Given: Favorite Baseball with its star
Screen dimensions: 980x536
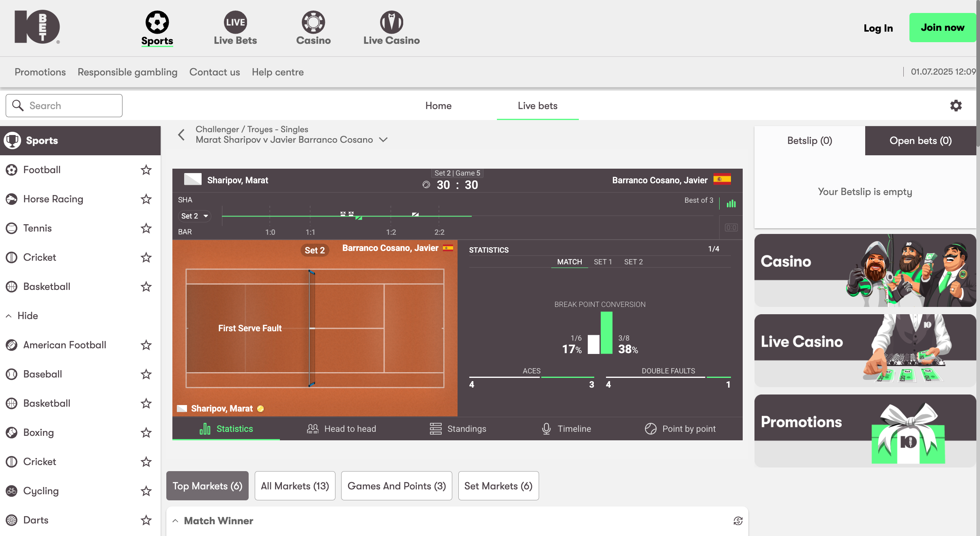Looking at the screenshot, I should pyautogui.click(x=146, y=374).
